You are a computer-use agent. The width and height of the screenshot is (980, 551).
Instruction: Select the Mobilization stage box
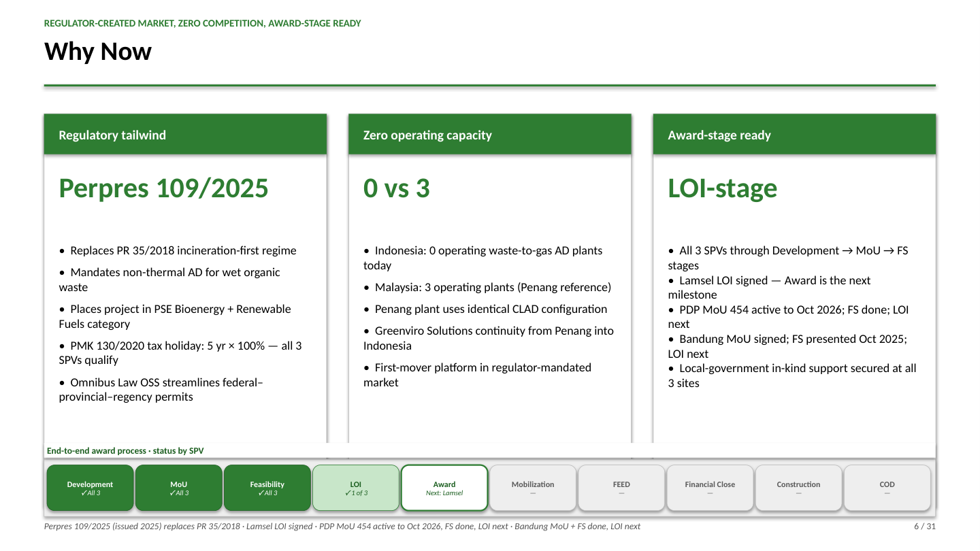click(x=533, y=488)
